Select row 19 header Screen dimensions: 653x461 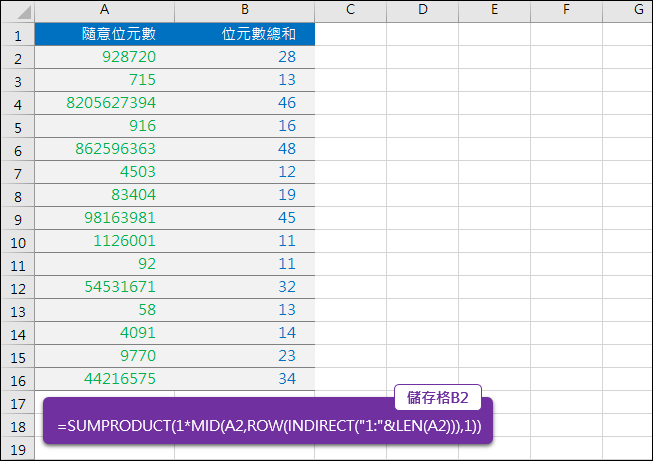coord(18,448)
